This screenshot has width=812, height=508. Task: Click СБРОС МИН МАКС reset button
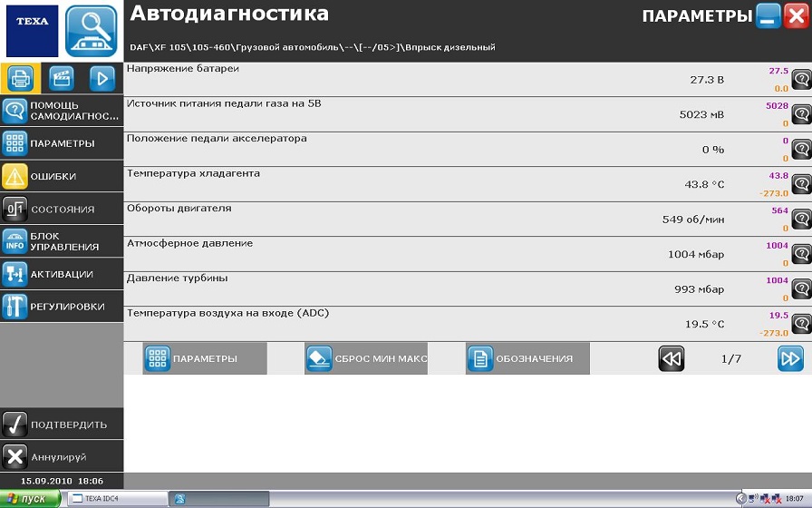point(366,359)
